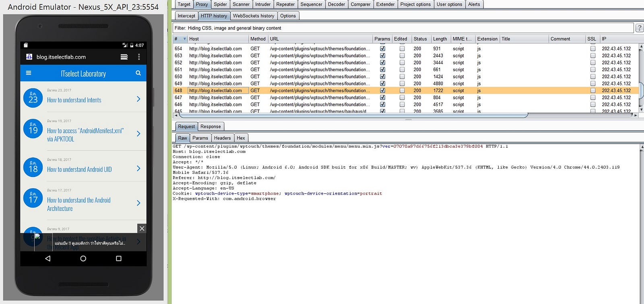
Task: Toggle SSL checkbox for request 654
Action: click(x=593, y=49)
